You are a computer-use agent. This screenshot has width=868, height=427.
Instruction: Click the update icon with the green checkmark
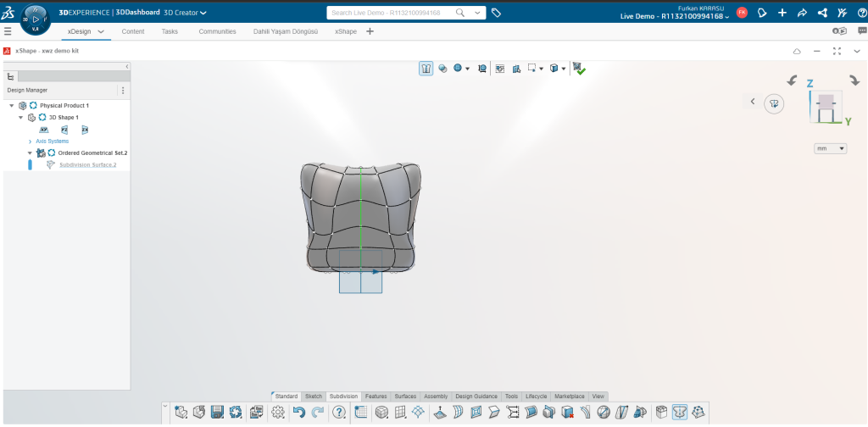pyautogui.click(x=579, y=69)
